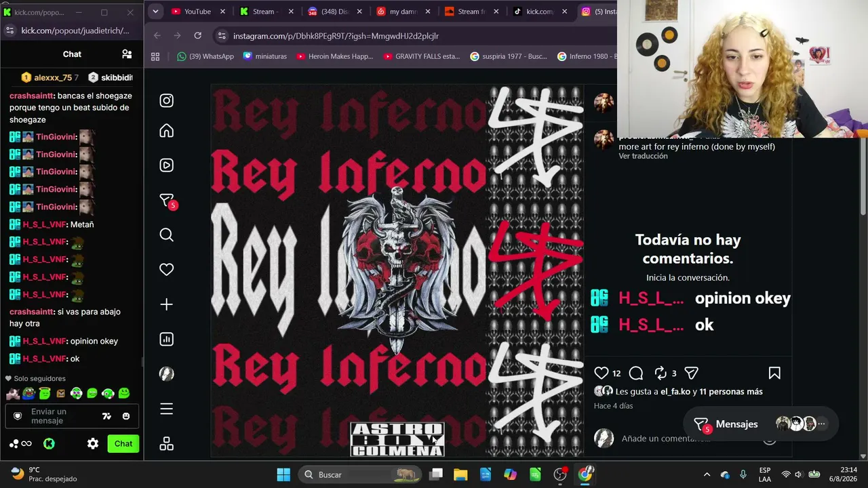Send message with green Chat button

click(123, 444)
